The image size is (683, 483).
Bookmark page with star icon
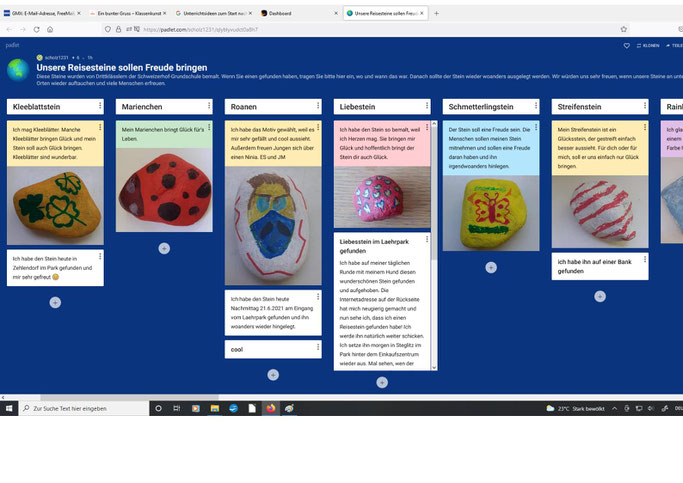(623, 29)
